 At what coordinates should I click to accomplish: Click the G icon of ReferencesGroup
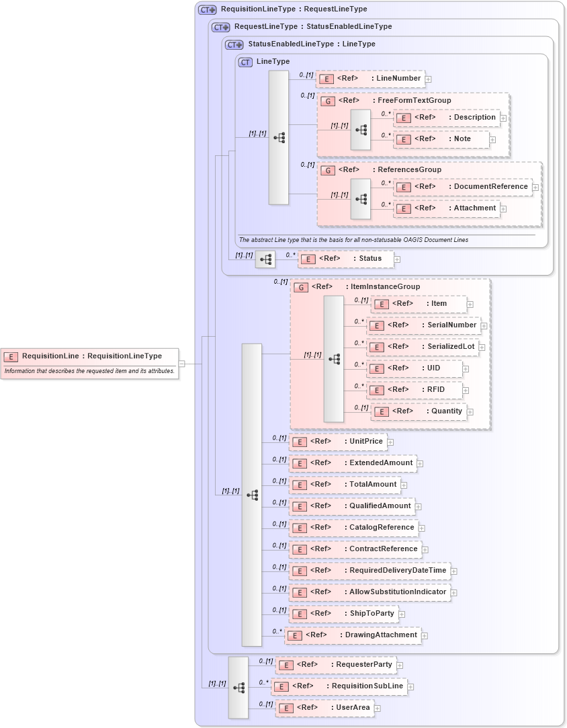[328, 169]
